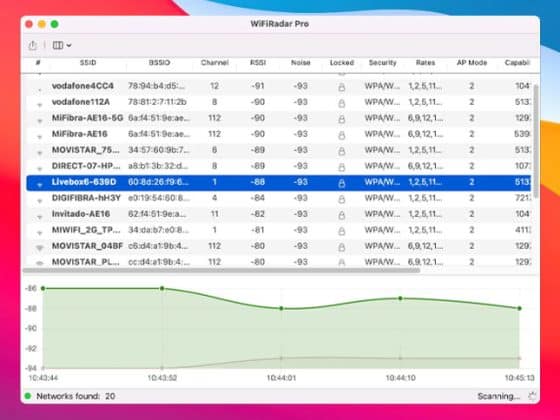The image size is (560, 420).
Task: Click the signal icon for MOVISTAR_75 row
Action: 40,153
